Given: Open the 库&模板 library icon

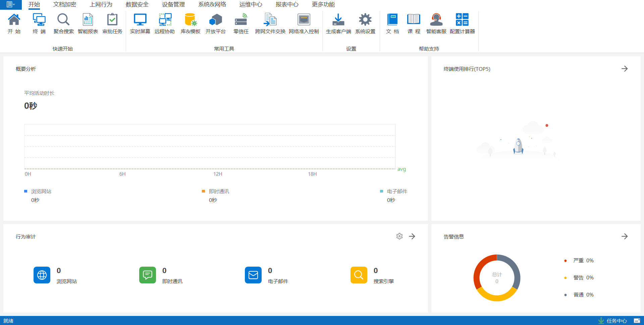Looking at the screenshot, I should (x=190, y=20).
